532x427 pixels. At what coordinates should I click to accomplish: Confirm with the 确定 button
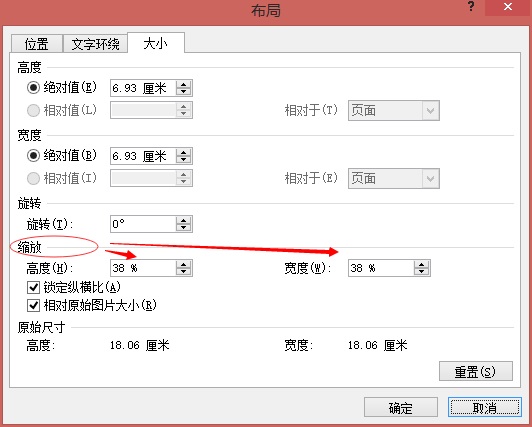401,407
